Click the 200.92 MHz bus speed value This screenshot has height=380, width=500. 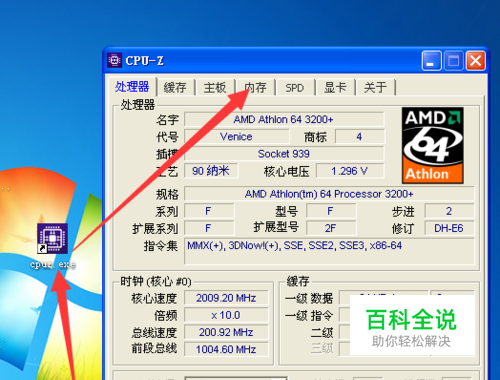coord(226,332)
